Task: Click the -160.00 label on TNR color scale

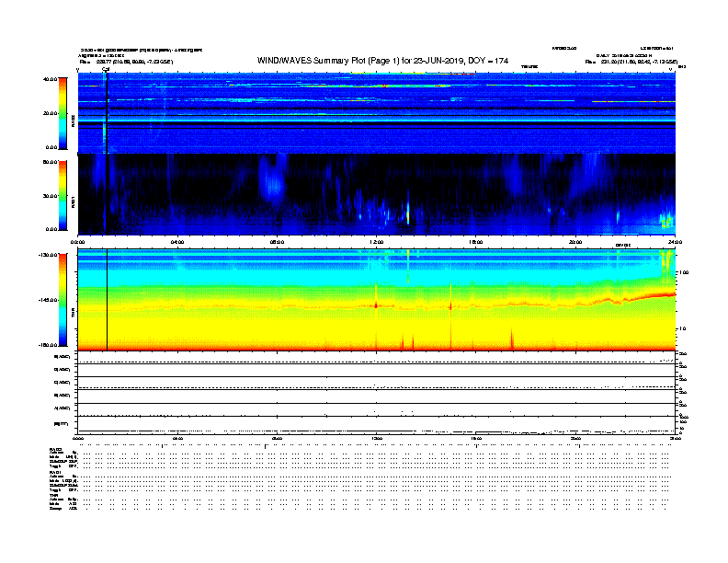Action: point(49,345)
